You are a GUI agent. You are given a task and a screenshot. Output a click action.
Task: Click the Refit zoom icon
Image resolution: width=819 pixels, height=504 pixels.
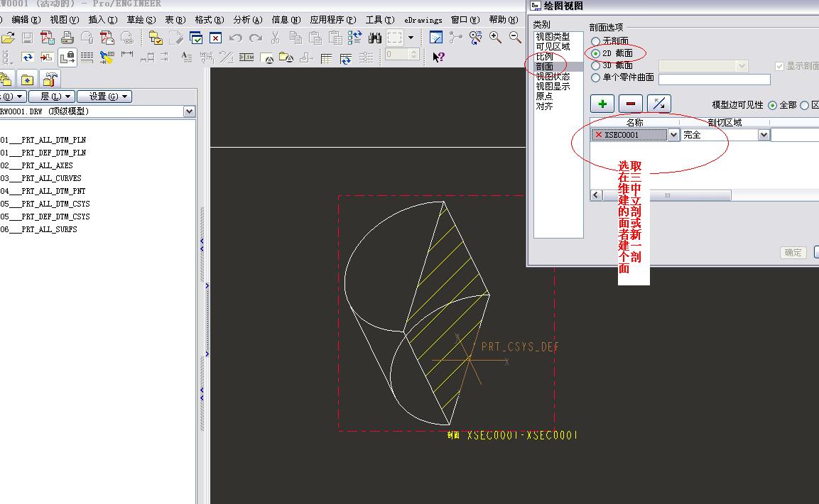[475, 38]
